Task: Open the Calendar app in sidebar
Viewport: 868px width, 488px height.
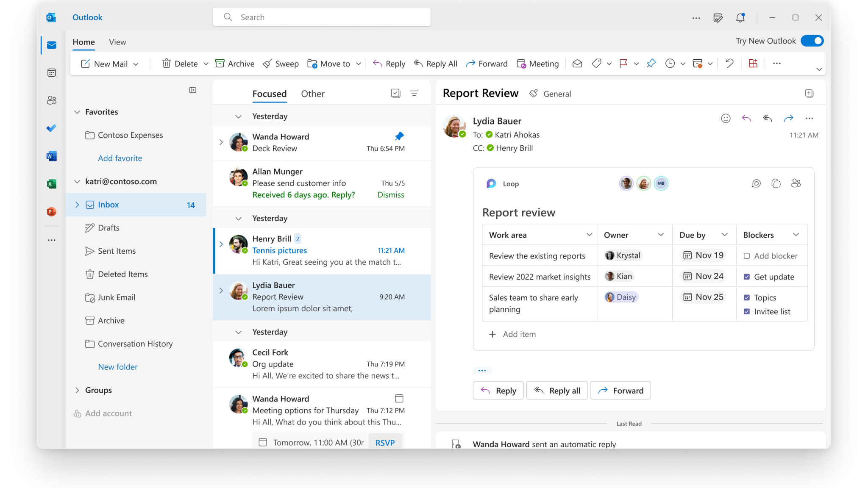Action: click(52, 73)
